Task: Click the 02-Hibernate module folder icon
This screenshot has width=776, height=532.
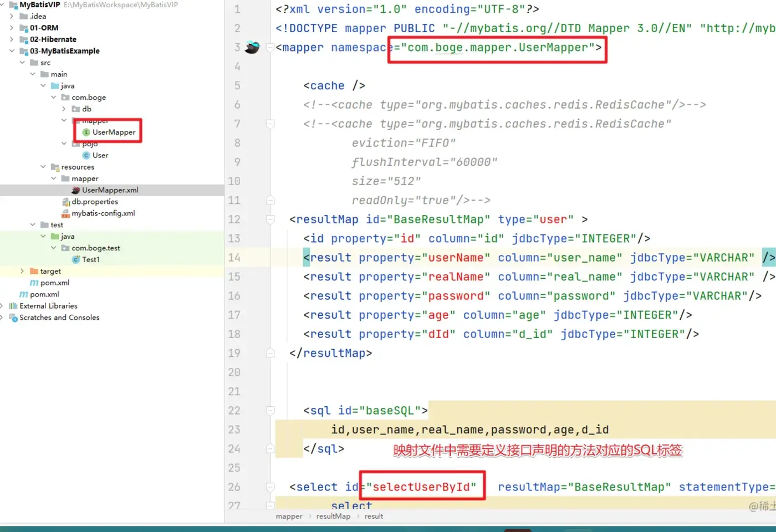Action: click(x=24, y=40)
